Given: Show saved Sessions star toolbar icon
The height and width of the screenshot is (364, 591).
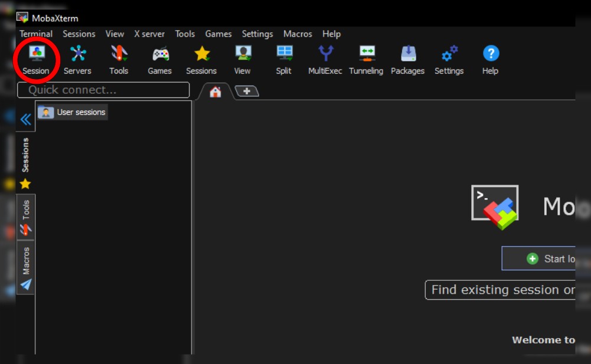Looking at the screenshot, I should tap(201, 60).
